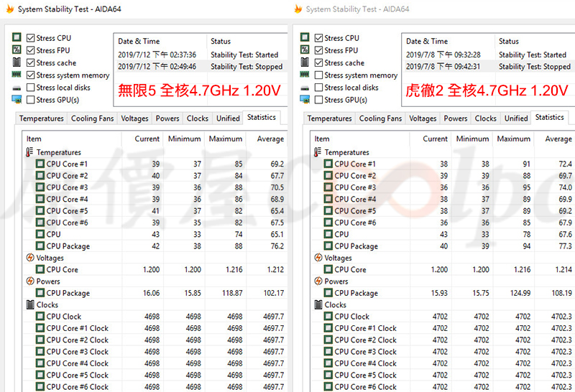Click the Powers group icon in left list
This screenshot has height=392, width=575.
[x=29, y=281]
